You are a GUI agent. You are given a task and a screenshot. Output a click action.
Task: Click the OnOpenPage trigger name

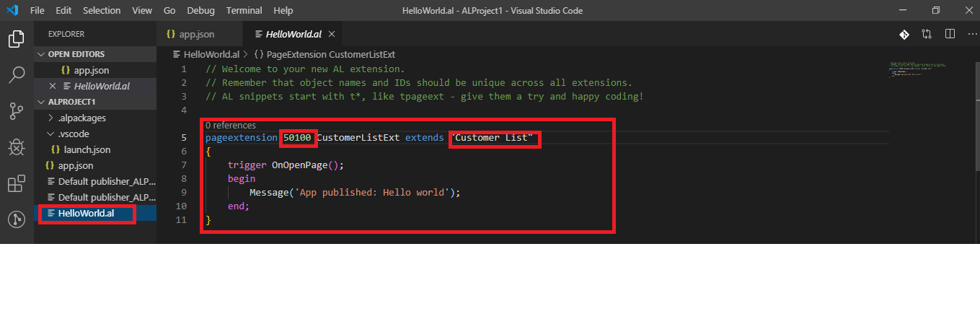pos(299,165)
